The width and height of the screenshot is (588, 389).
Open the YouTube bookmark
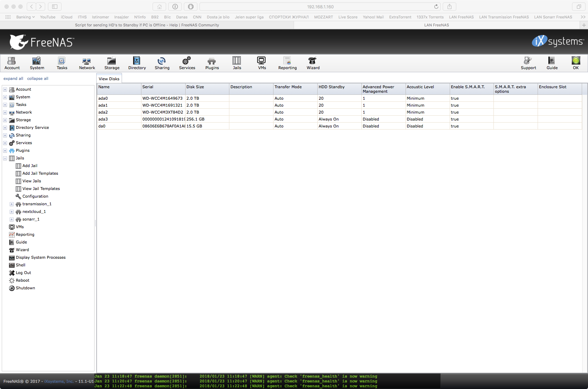pyautogui.click(x=48, y=17)
